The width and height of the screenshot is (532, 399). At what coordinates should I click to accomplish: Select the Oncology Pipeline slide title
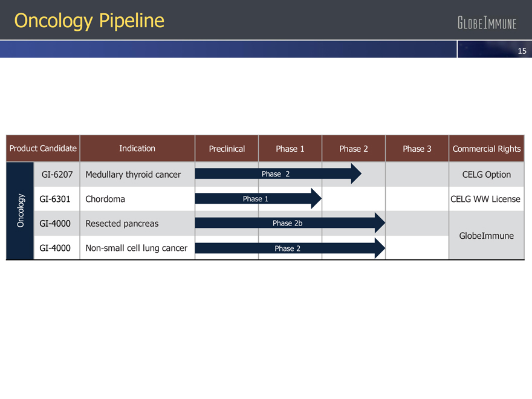click(89, 21)
